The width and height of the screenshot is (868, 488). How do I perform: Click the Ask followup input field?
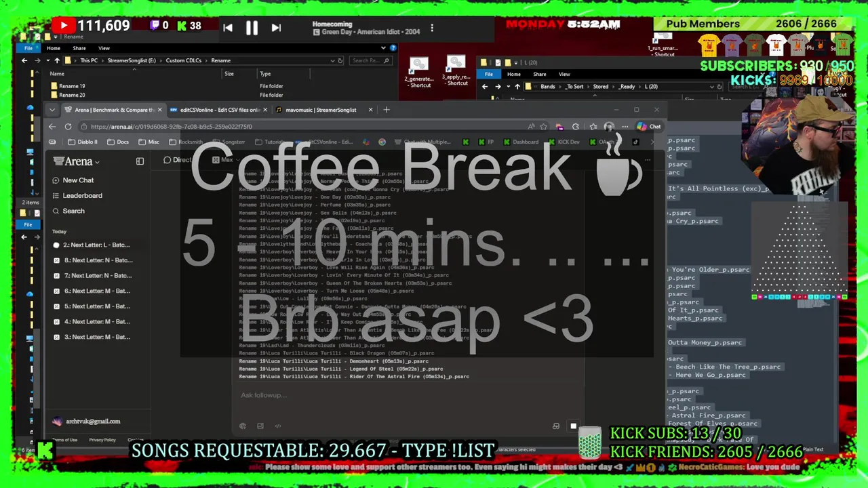(x=407, y=395)
